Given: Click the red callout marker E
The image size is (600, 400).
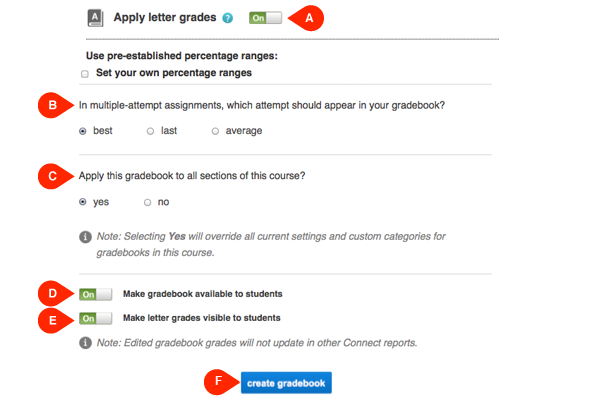Looking at the screenshot, I should (x=54, y=319).
